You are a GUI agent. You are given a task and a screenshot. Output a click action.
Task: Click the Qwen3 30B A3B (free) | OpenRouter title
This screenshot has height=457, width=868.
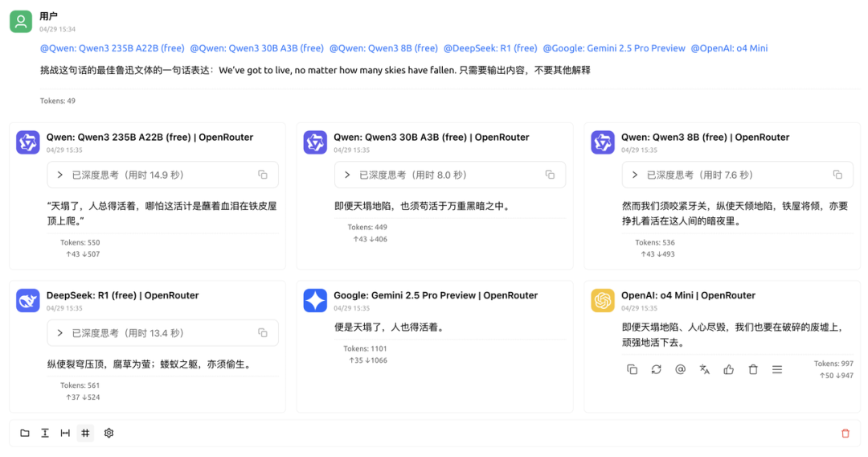(x=432, y=138)
